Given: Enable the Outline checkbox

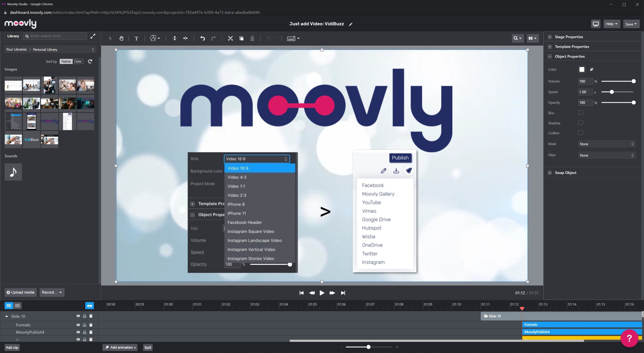Looking at the screenshot, I should [581, 133].
